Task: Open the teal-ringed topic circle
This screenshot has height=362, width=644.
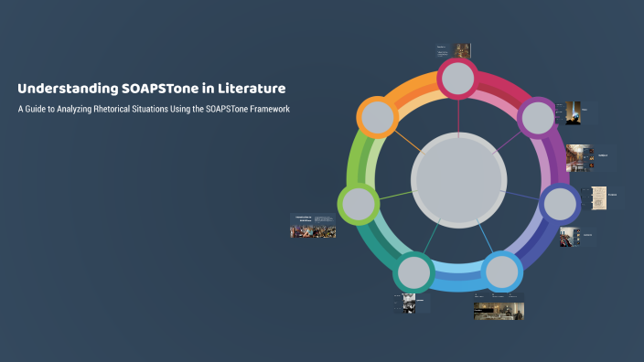Action: click(x=413, y=272)
